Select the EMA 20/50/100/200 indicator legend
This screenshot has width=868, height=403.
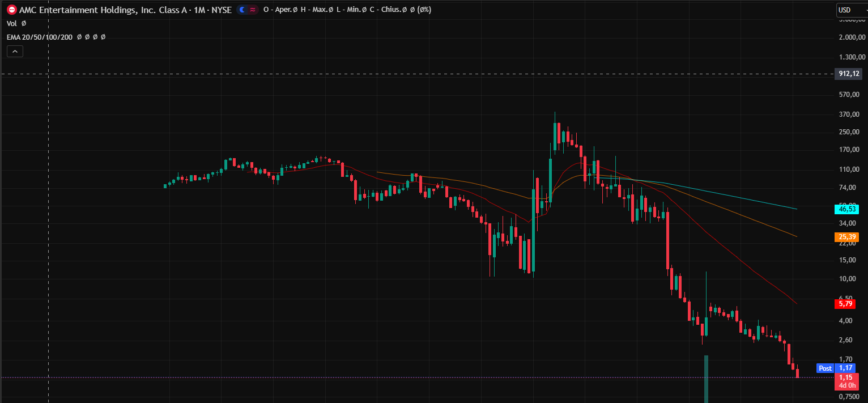56,37
